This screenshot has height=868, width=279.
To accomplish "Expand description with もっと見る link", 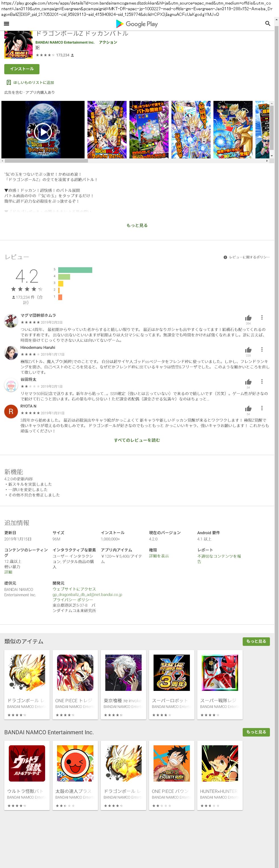I will click(137, 225).
